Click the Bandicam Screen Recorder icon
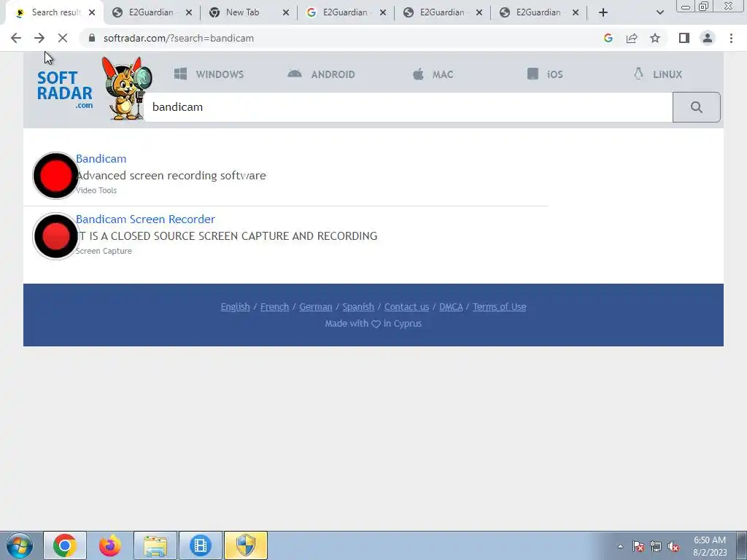 55,236
